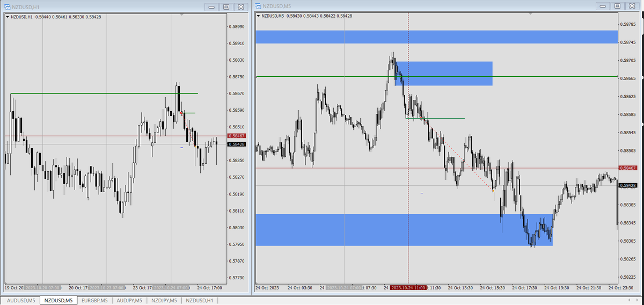Screen dimensions: 644x305
Task: Click the red 0.58467 price label in M5 chart
Action: 628,168
